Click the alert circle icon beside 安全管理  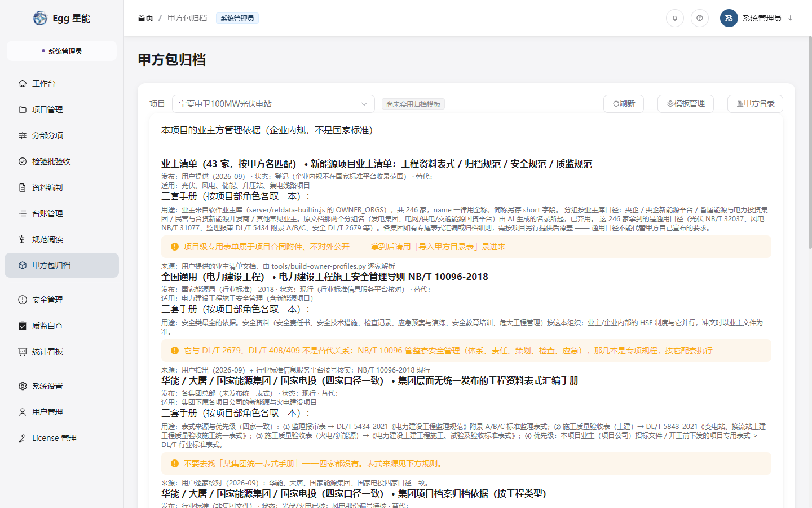(23, 300)
